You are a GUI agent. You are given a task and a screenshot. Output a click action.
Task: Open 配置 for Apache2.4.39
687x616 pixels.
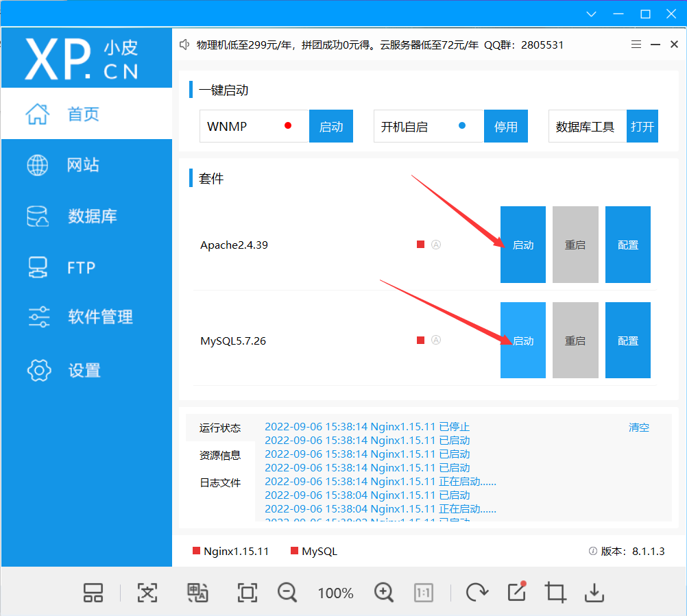628,245
